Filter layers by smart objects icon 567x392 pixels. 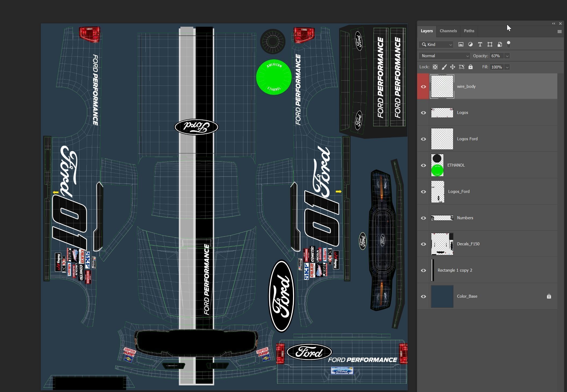click(500, 44)
